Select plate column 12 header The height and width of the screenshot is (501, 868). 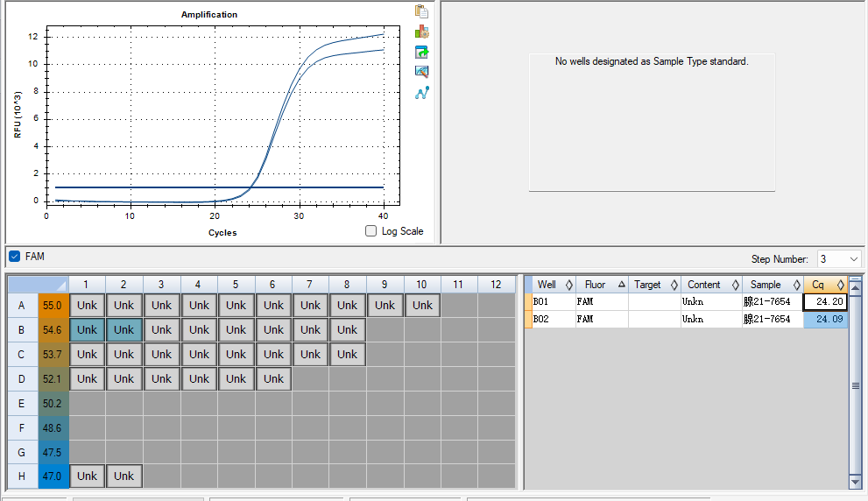[497, 285]
